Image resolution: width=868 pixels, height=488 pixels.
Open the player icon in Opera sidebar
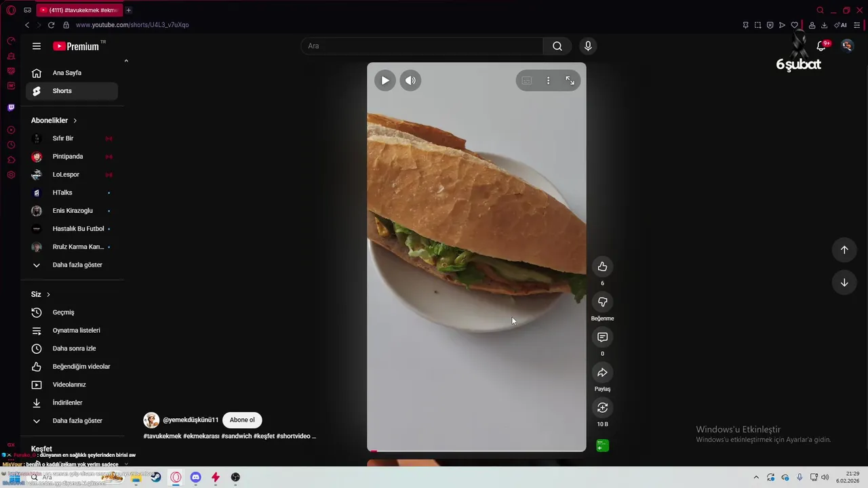[x=11, y=130]
